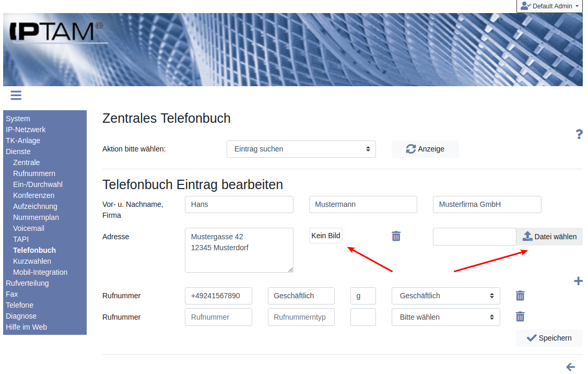Click the Musterfirma GmbH company field
This screenshot has height=374, width=588.
[487, 204]
